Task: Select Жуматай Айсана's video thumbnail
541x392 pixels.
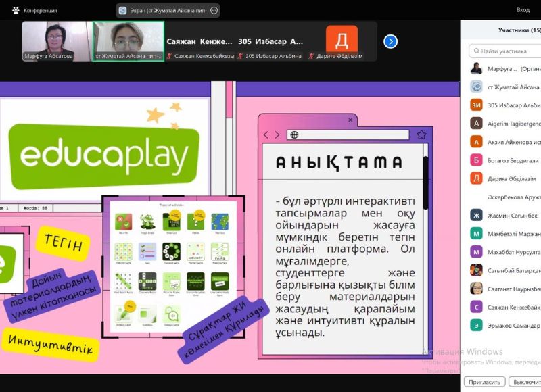Action: [x=128, y=41]
